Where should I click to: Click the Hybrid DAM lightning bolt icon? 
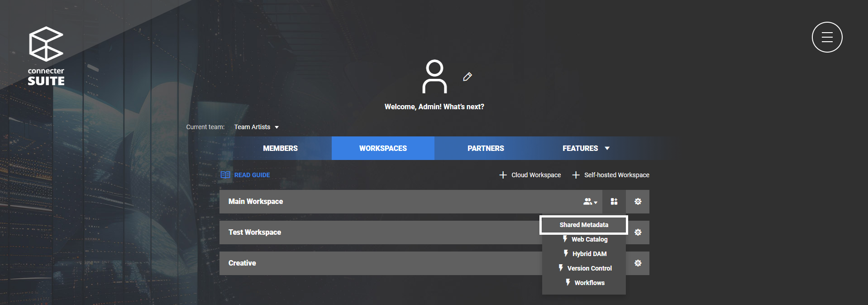(566, 253)
